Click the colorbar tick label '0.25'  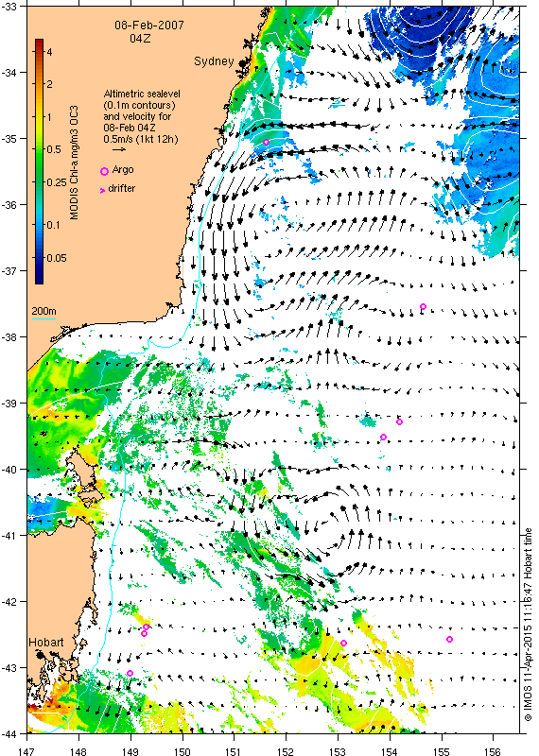(57, 182)
